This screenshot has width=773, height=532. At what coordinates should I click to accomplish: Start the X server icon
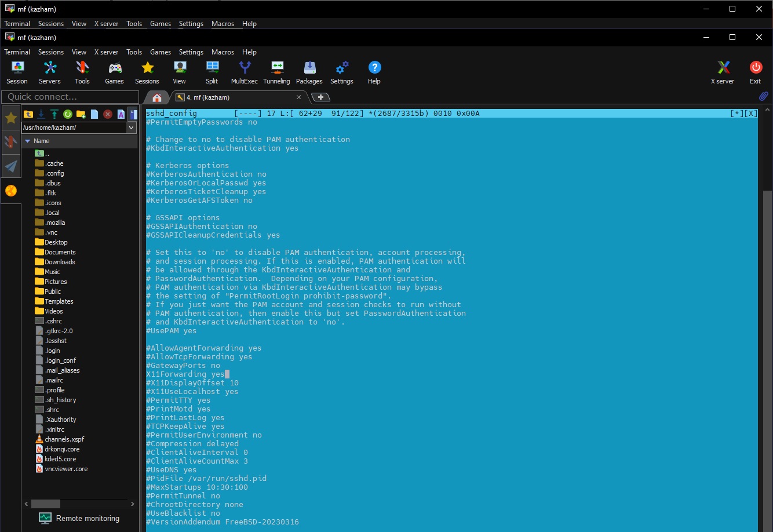pyautogui.click(x=723, y=72)
